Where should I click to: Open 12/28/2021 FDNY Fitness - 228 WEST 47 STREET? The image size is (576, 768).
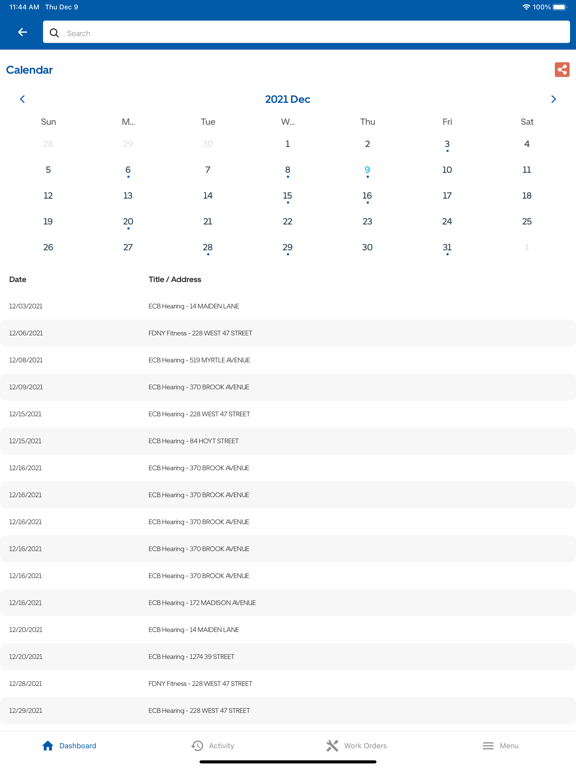click(288, 683)
